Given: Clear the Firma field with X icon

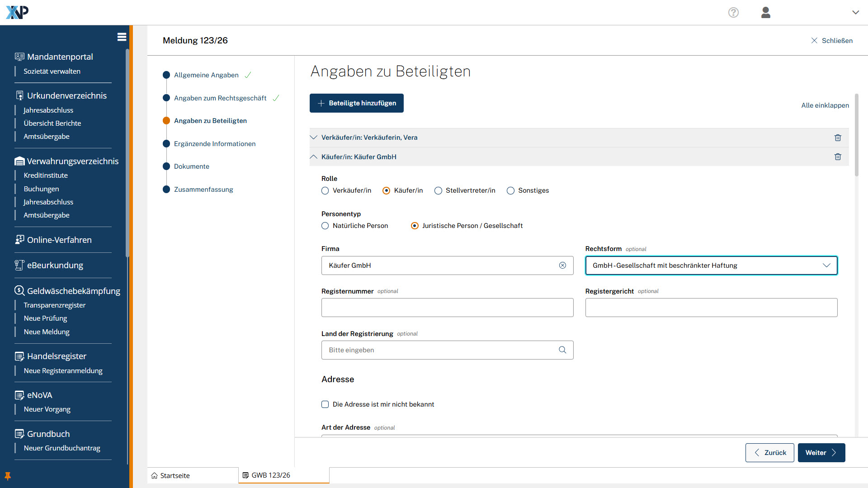Looking at the screenshot, I should [x=562, y=265].
